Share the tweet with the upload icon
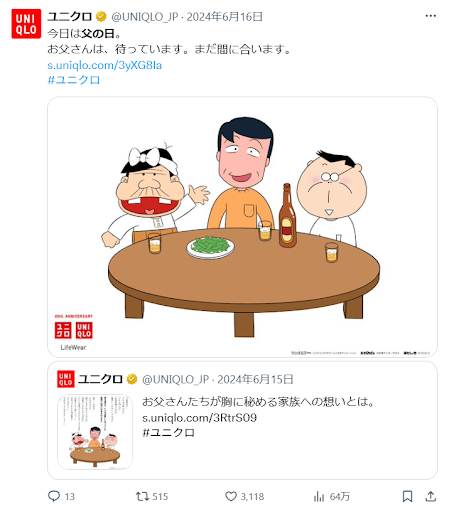The width and height of the screenshot is (449, 512). coord(431,496)
